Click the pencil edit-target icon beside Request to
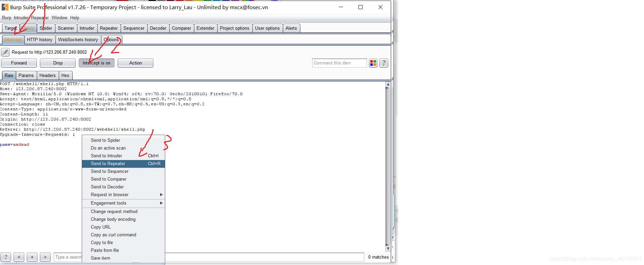Viewport: 644px width, 265px height. [5, 52]
